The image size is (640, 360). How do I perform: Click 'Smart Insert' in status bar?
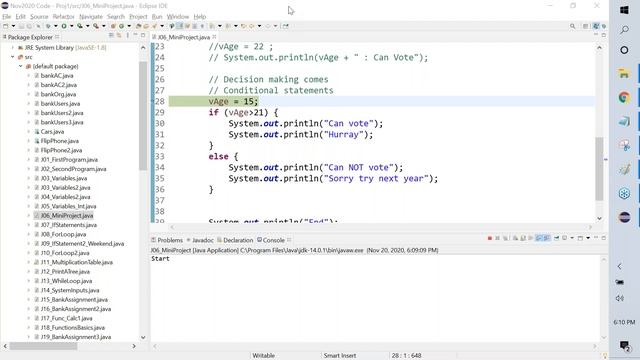(340, 356)
